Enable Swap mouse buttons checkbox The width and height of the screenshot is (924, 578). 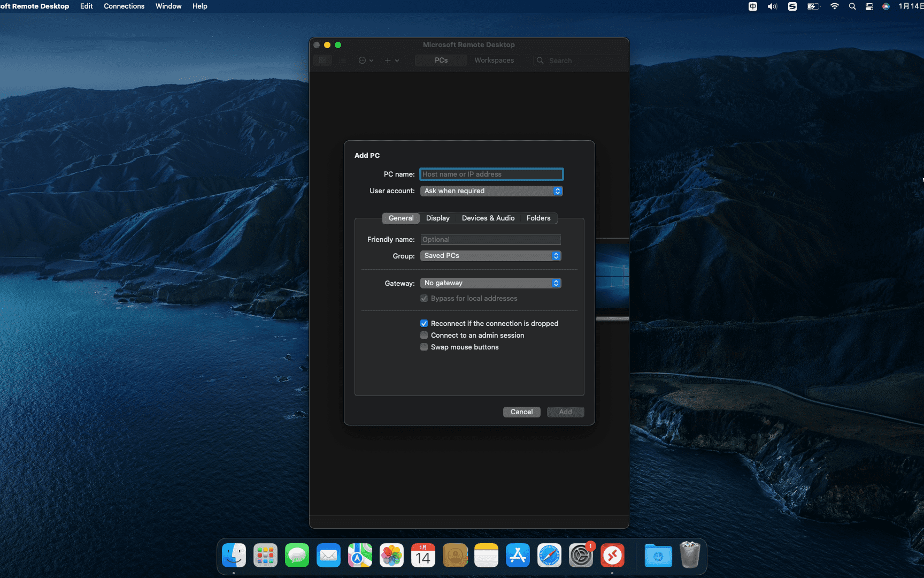click(424, 347)
